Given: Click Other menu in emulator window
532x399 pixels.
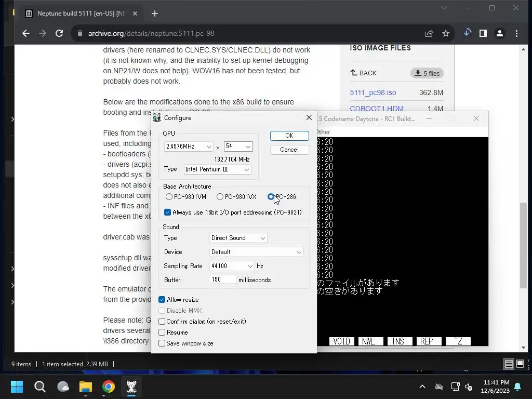Looking at the screenshot, I should pos(323,132).
